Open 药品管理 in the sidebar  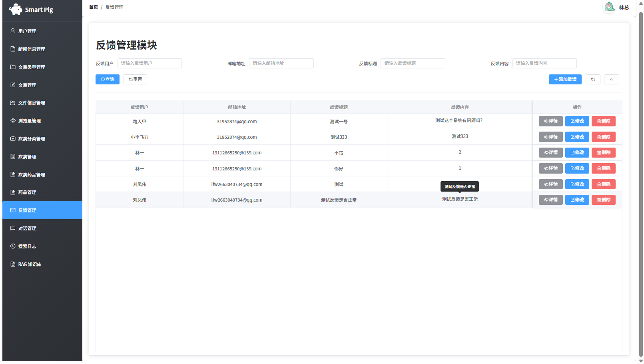point(42,192)
